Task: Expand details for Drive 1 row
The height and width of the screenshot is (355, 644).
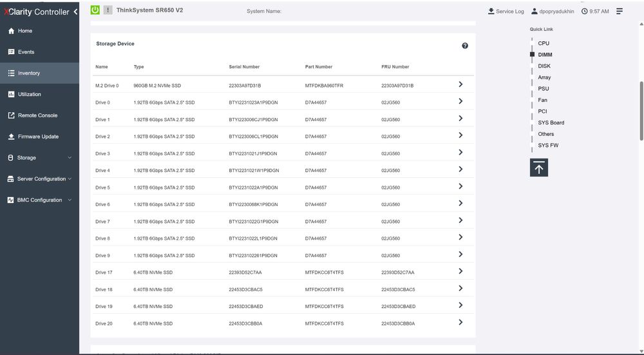Action: [460, 119]
